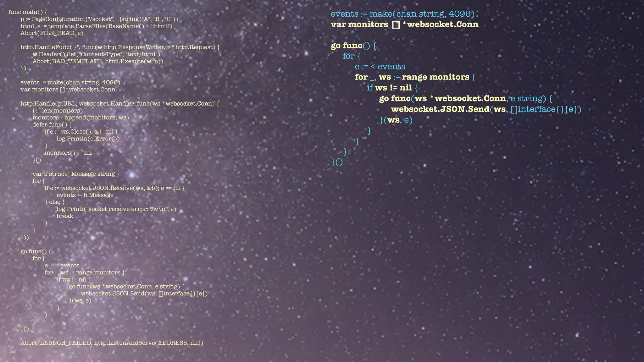The width and height of the screenshot is (644, 362).
Task: Select large bold 'websocket.JSON.Send(ws, []interface{}{e})' line
Action: (x=486, y=109)
